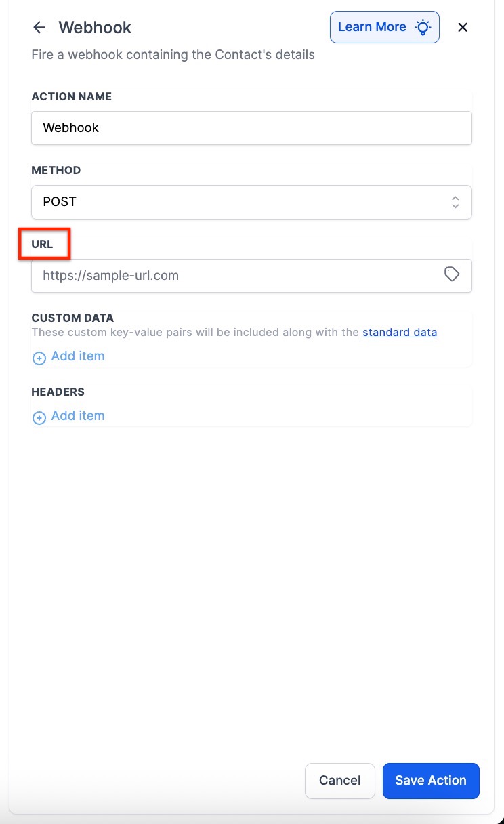Viewport: 504px width, 824px height.
Task: Click the plus icon under Headers
Action: pos(39,417)
